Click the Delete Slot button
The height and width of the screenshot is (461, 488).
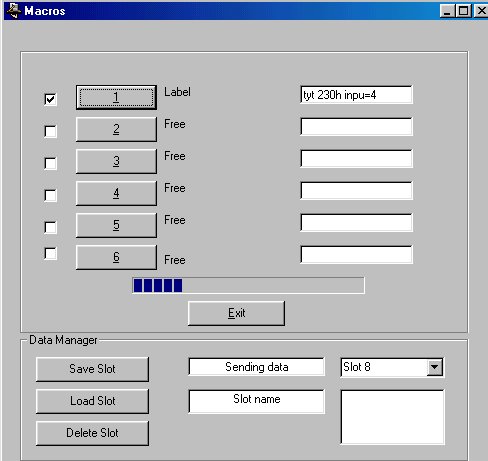(92, 433)
